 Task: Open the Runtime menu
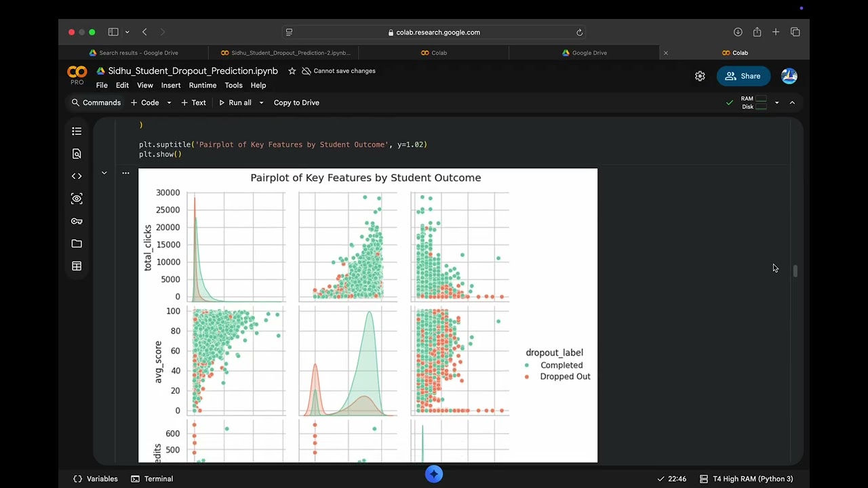tap(203, 85)
